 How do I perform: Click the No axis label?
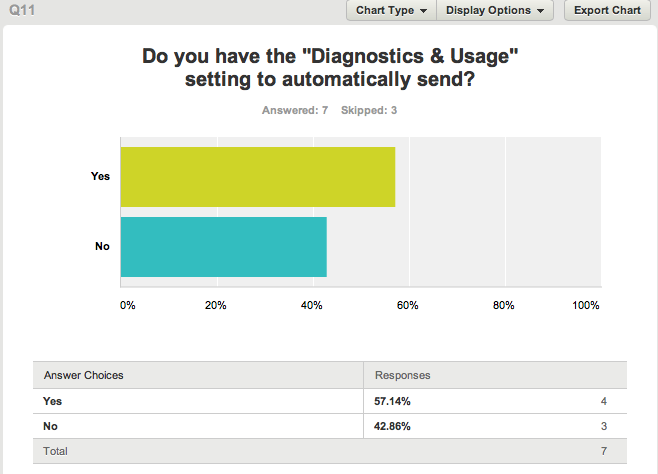click(x=102, y=246)
